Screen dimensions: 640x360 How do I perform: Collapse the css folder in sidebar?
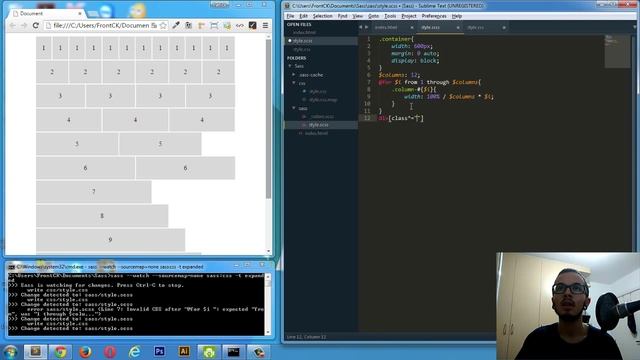point(293,83)
